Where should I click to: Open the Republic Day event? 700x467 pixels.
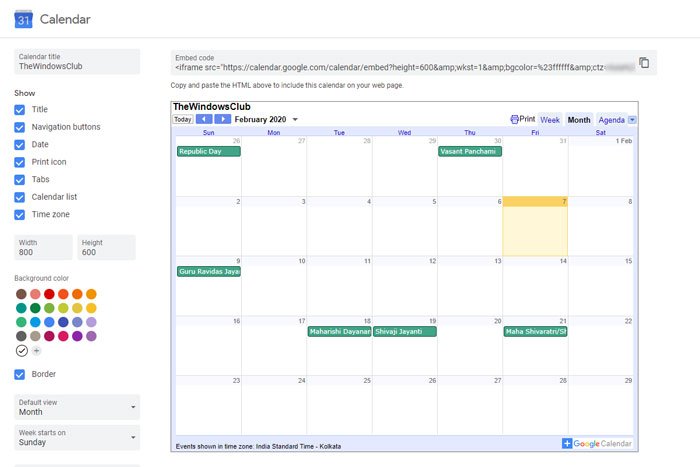point(208,151)
